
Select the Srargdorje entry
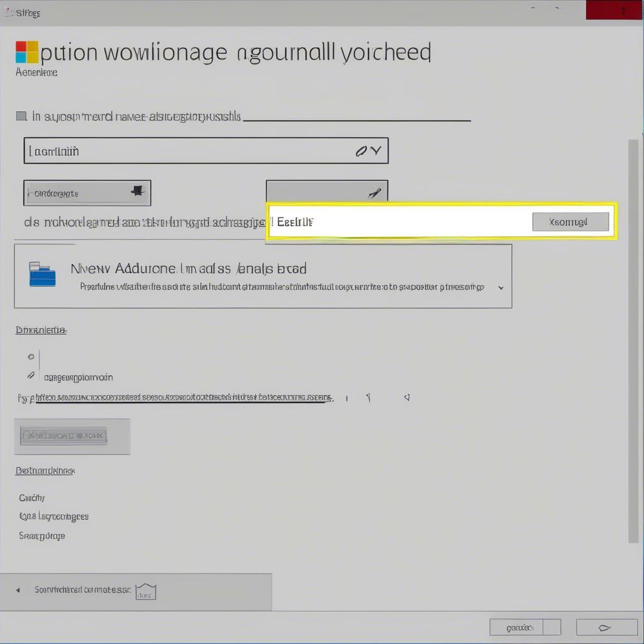(x=42, y=536)
